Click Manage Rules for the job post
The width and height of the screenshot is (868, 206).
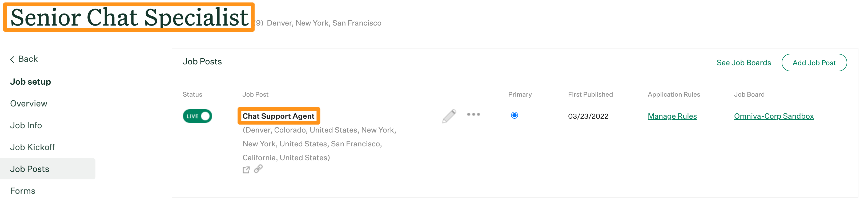672,116
